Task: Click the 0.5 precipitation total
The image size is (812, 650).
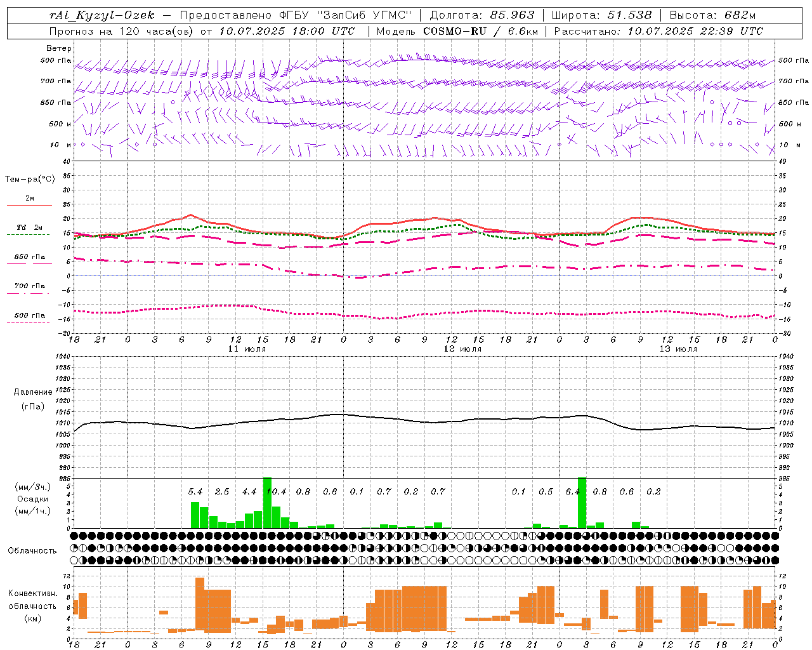Action: pyautogui.click(x=546, y=491)
